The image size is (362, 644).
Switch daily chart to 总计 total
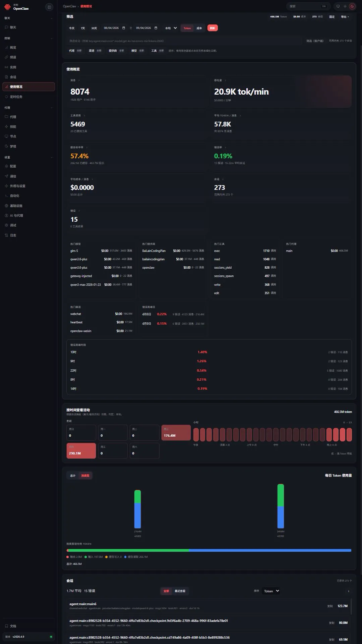point(73,476)
